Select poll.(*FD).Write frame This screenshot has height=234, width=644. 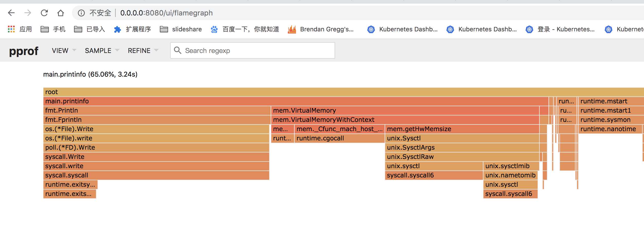coord(156,147)
